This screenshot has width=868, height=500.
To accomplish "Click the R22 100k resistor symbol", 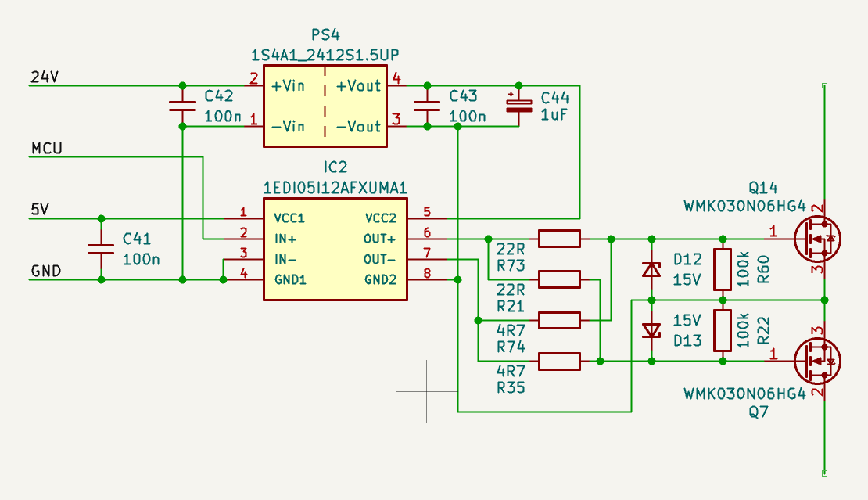I will [x=723, y=330].
